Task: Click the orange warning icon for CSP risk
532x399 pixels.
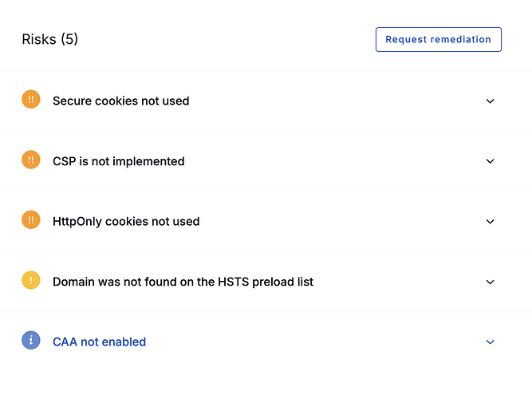Action: click(x=30, y=160)
